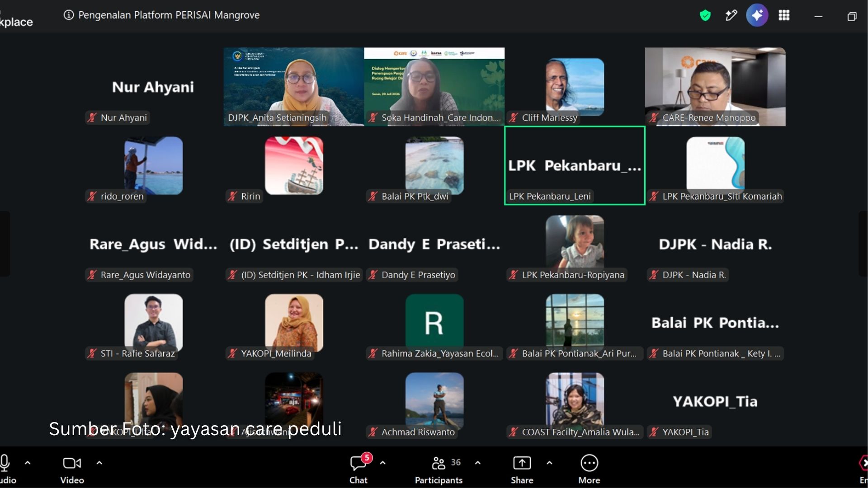Image resolution: width=868 pixels, height=488 pixels.
Task: Click the DJPK - Nadia R. name tile
Action: tap(715, 244)
